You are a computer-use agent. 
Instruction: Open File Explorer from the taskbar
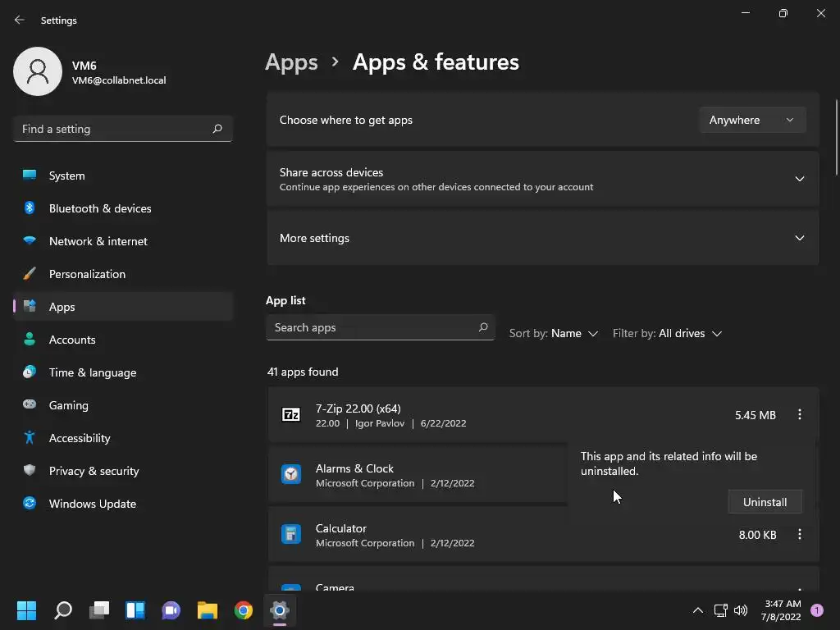click(208, 610)
